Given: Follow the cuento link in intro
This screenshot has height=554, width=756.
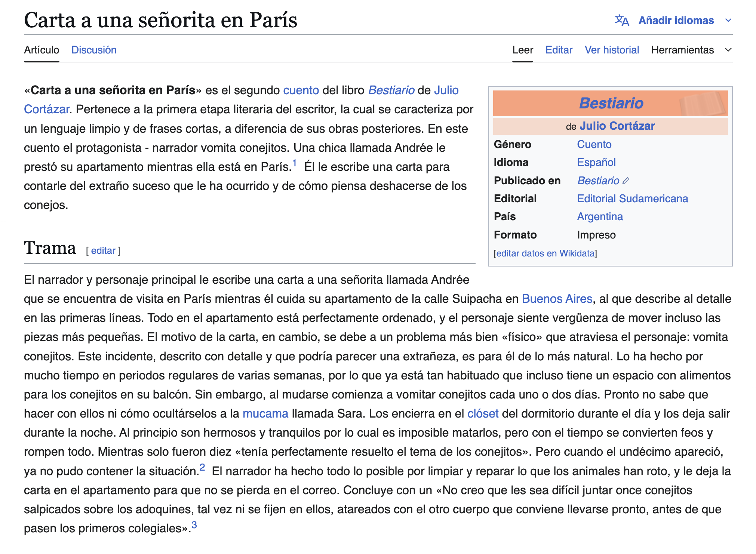Looking at the screenshot, I should [x=301, y=90].
